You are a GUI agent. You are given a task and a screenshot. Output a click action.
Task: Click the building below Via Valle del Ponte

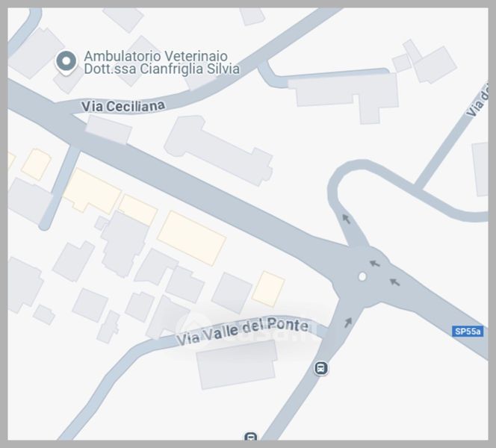(x=237, y=364)
